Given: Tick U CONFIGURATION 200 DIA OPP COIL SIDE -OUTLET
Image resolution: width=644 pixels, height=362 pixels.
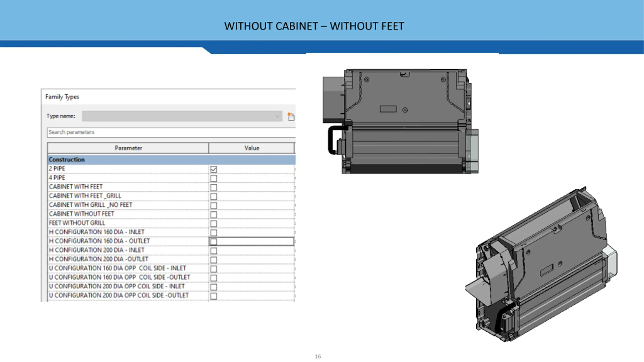Looking at the screenshot, I should 214,296.
